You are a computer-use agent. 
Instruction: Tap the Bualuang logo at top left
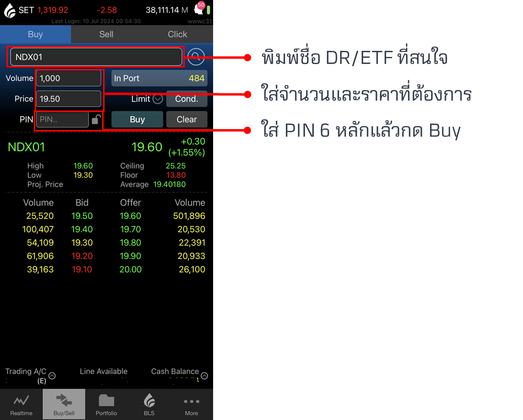(10, 10)
